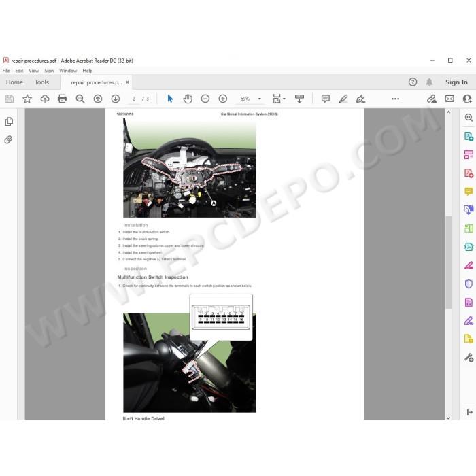Viewport: 476px width, 476px height.
Task: Bookmark file with the star icon
Action: (27, 99)
